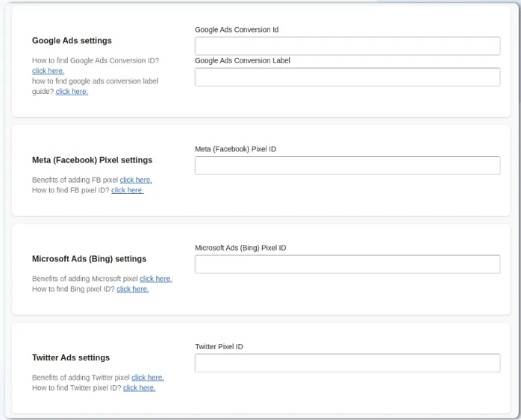
Task: Open the 'Benefits of adding Twitter pixel' link
Action: [x=148, y=377]
